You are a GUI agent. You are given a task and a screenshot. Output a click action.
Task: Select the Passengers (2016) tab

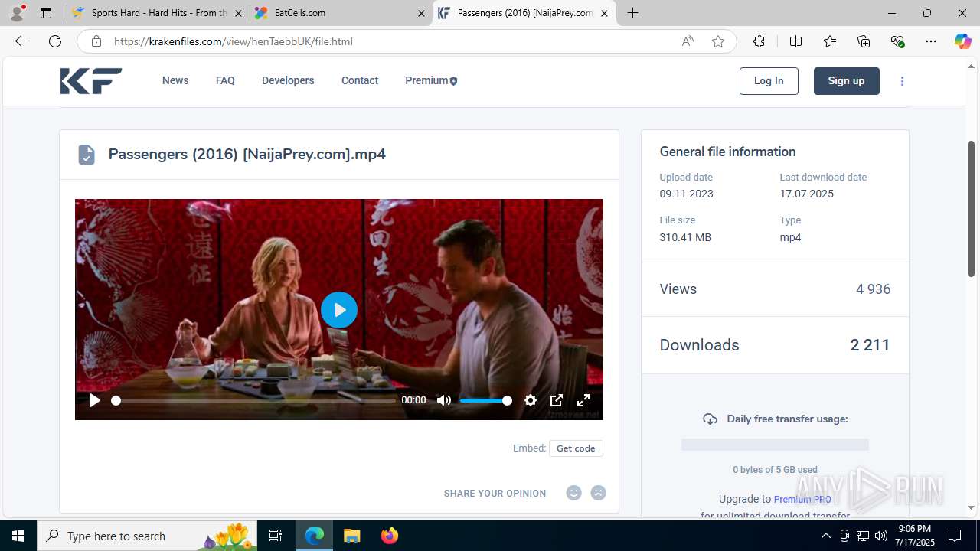point(524,13)
